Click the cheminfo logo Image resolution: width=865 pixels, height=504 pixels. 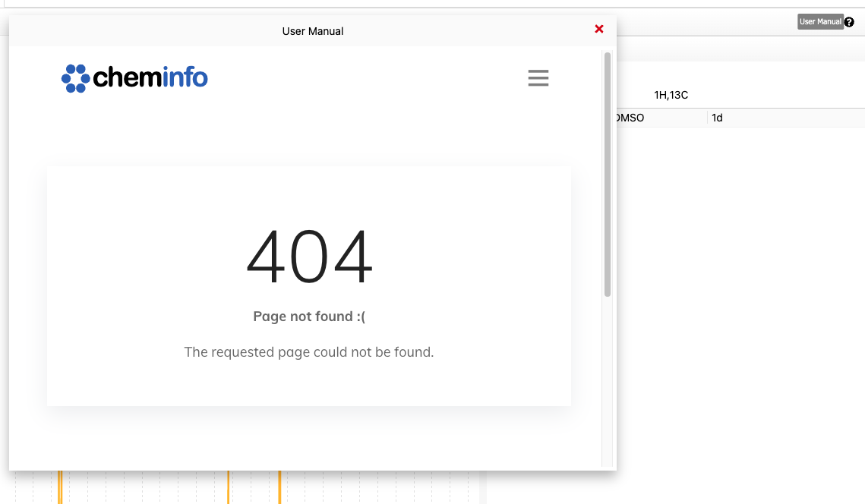[134, 77]
